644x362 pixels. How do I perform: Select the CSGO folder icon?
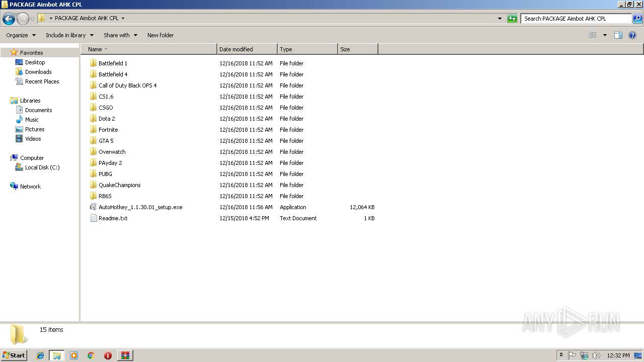click(x=93, y=108)
